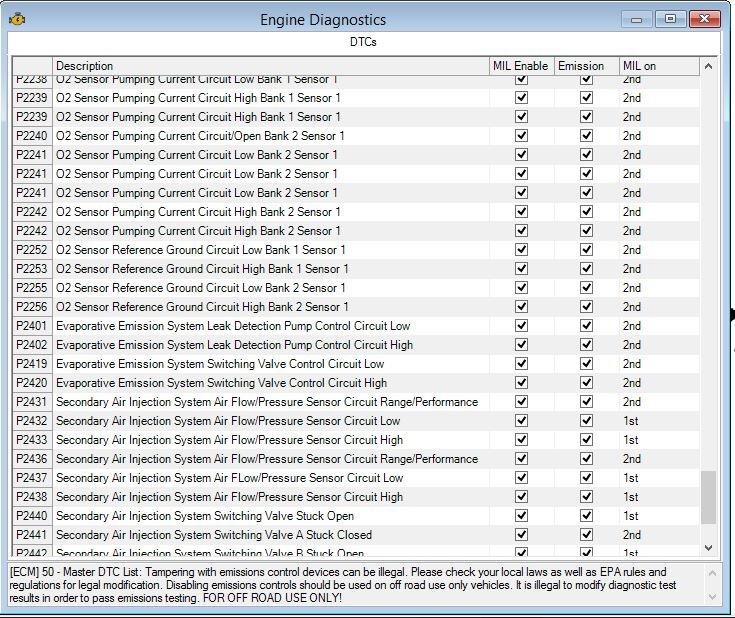Screen dimensions: 735x618
Task: Click the engine icon in title bar
Action: coord(17,20)
